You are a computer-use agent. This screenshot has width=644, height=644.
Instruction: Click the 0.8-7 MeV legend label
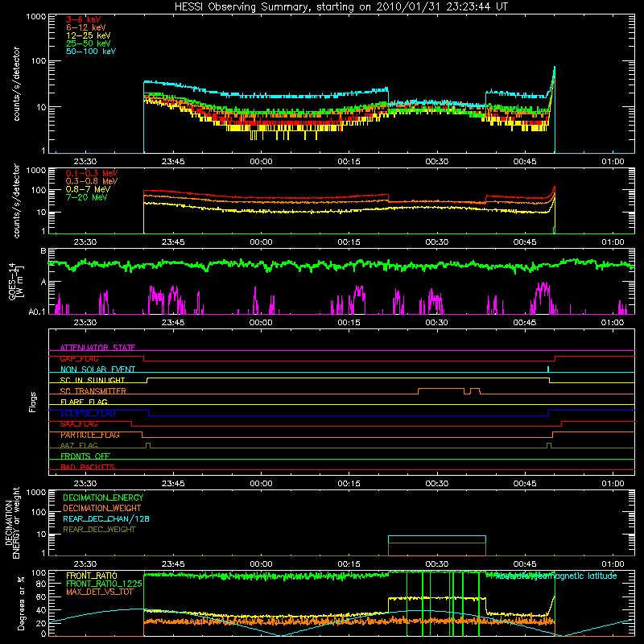click(x=88, y=189)
